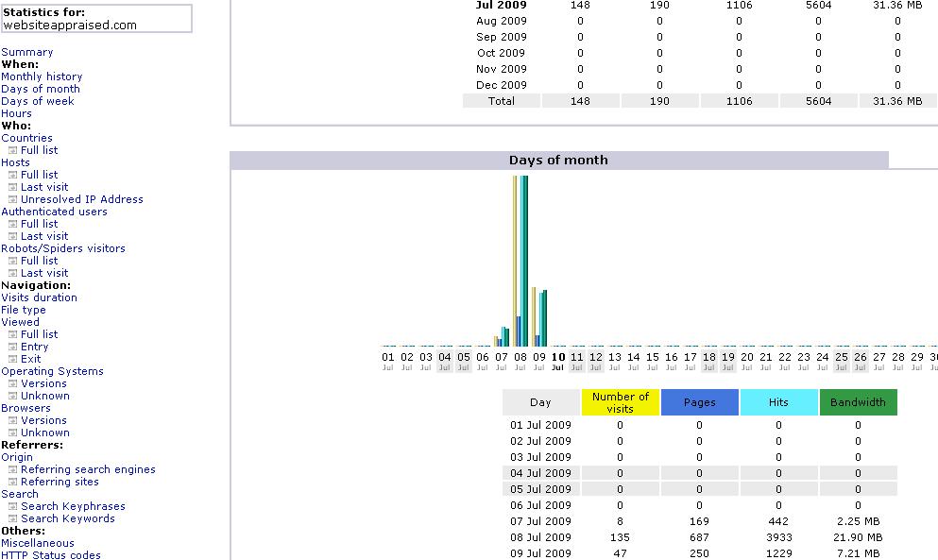
Task: Click the yellow Number of visits header
Action: (x=621, y=402)
